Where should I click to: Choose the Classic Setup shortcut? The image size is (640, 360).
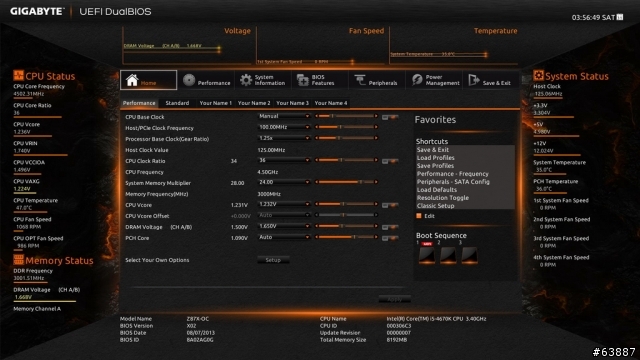pos(435,206)
